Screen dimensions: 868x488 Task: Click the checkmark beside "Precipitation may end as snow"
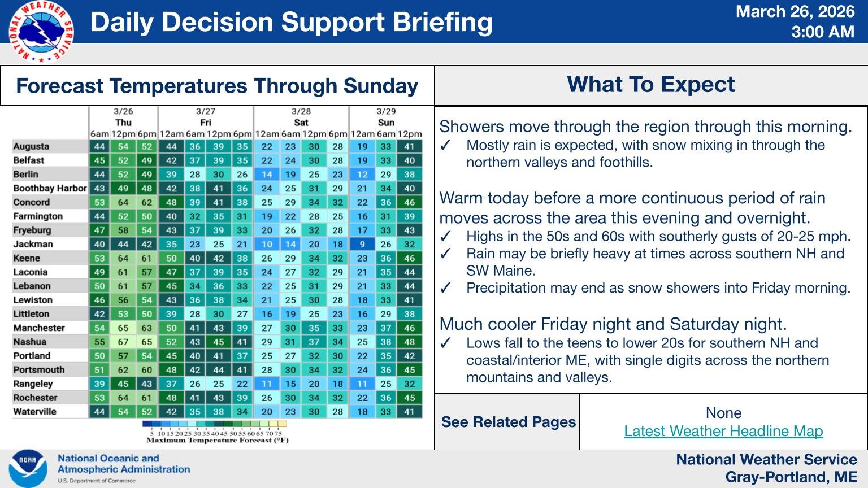point(445,289)
